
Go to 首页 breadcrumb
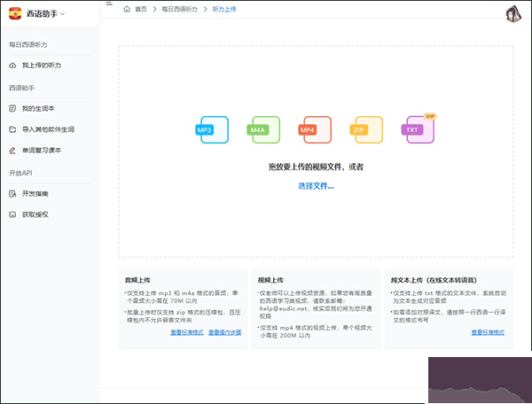coord(141,9)
